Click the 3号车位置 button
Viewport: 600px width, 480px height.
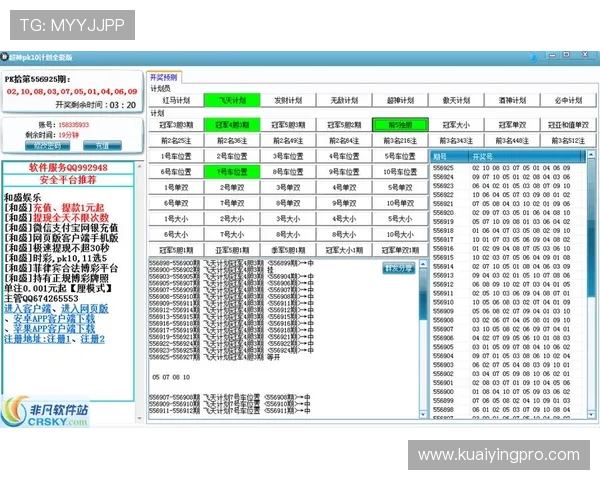pyautogui.click(x=288, y=156)
